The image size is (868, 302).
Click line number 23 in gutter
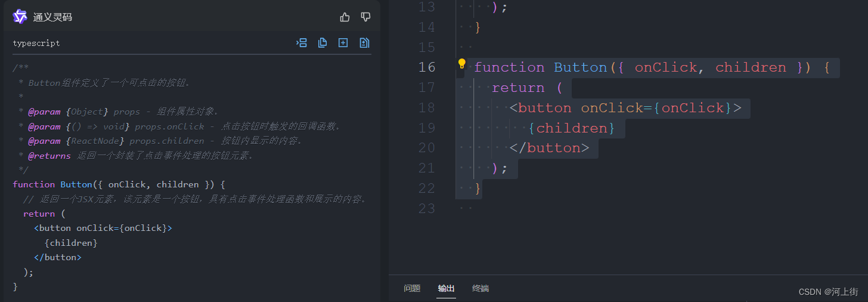point(427,209)
